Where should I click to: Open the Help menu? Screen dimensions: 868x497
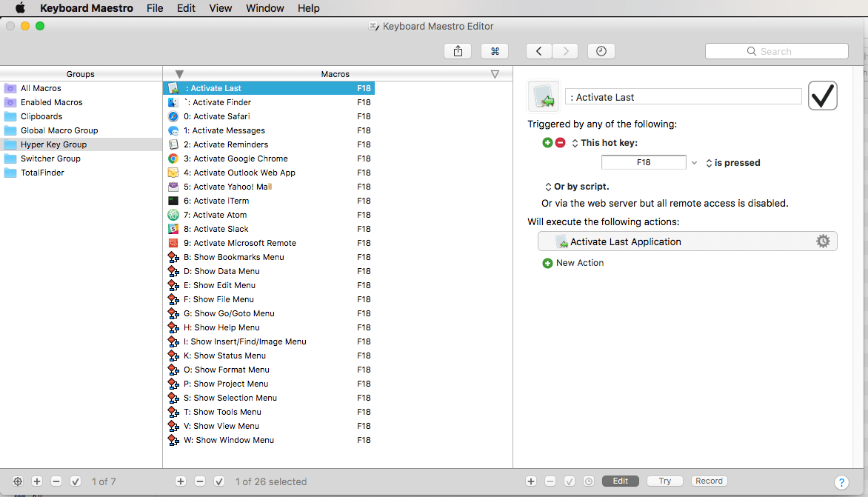coord(308,7)
